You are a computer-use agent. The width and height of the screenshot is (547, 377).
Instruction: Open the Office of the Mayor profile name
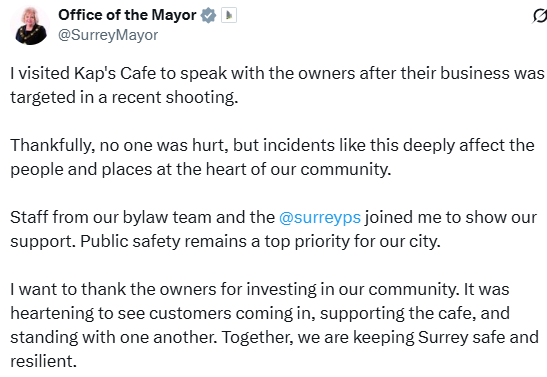click(x=127, y=15)
